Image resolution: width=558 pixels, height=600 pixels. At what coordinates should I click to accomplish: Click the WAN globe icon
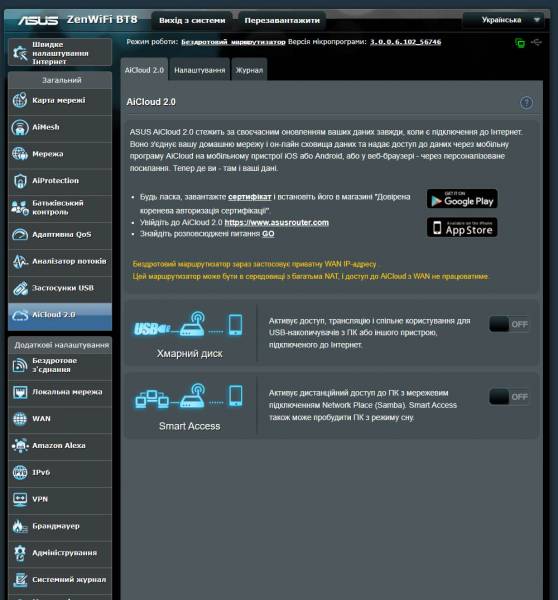(x=20, y=419)
